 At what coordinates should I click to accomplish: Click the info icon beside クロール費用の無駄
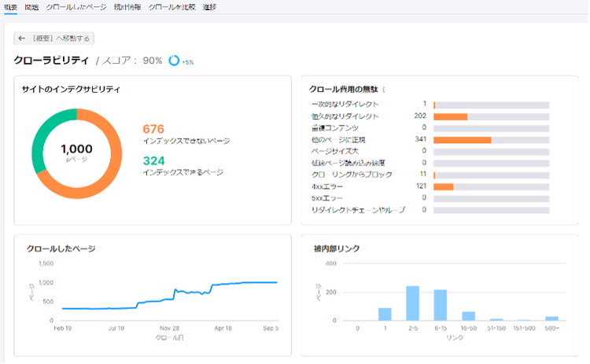[x=384, y=90]
